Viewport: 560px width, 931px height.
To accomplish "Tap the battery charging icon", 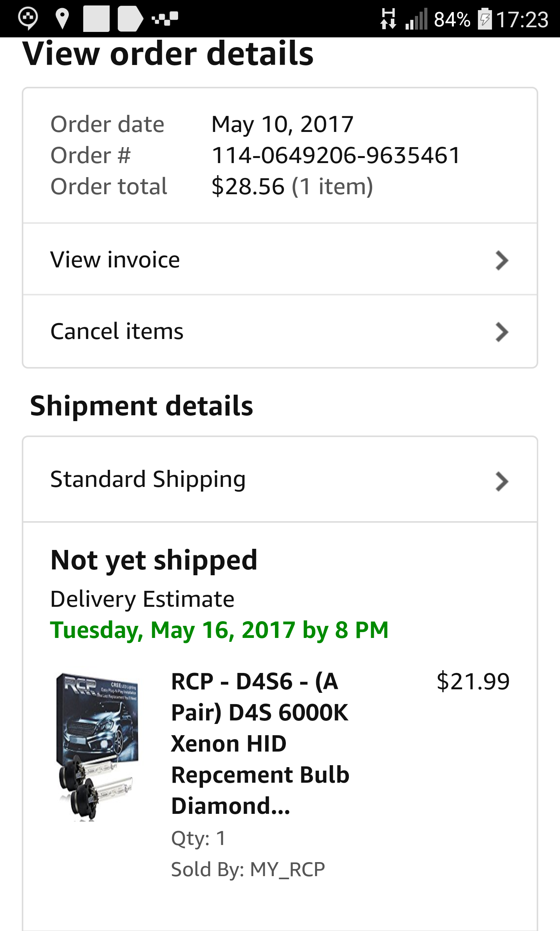I will click(485, 19).
